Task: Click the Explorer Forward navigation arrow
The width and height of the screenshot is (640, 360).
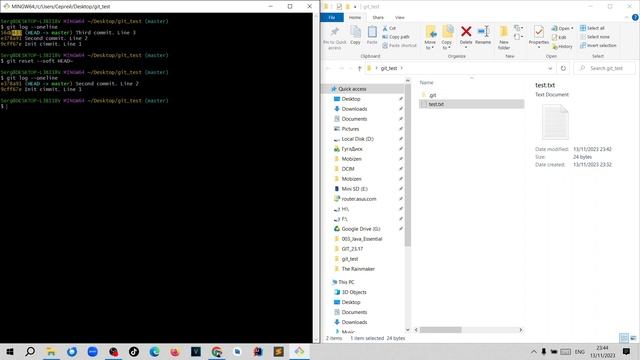Action: pyautogui.click(x=341, y=69)
